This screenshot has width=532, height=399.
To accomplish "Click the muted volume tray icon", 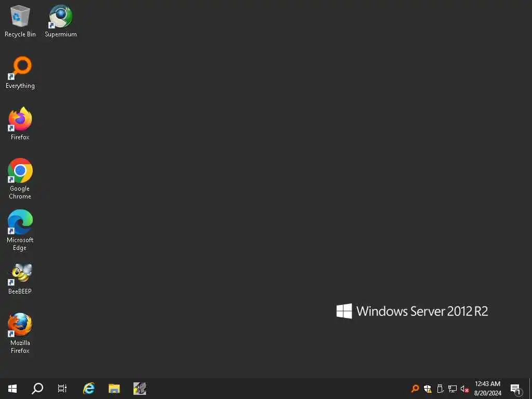I will (464, 389).
